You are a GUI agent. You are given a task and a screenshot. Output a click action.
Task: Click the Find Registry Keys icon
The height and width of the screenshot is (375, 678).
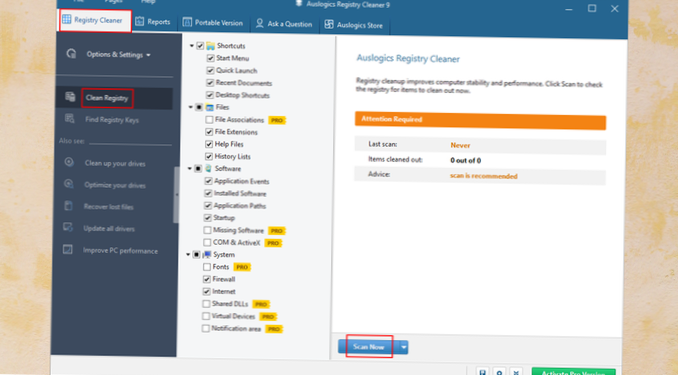tap(69, 119)
